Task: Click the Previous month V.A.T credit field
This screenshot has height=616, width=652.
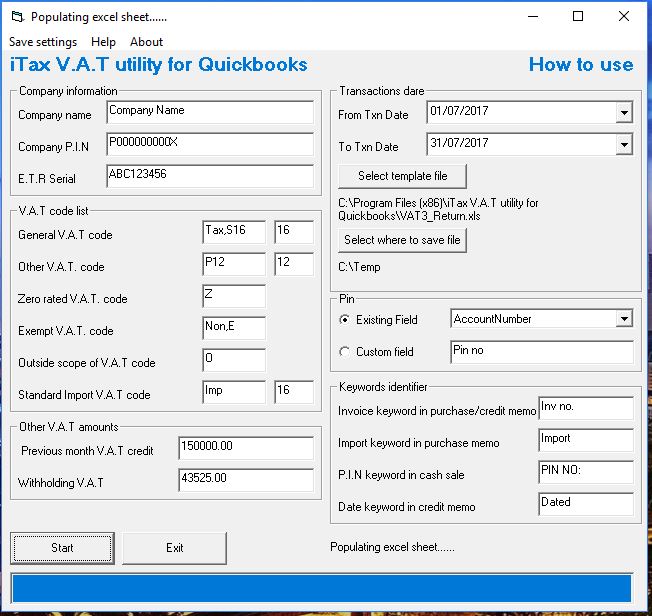Action: tap(245, 448)
